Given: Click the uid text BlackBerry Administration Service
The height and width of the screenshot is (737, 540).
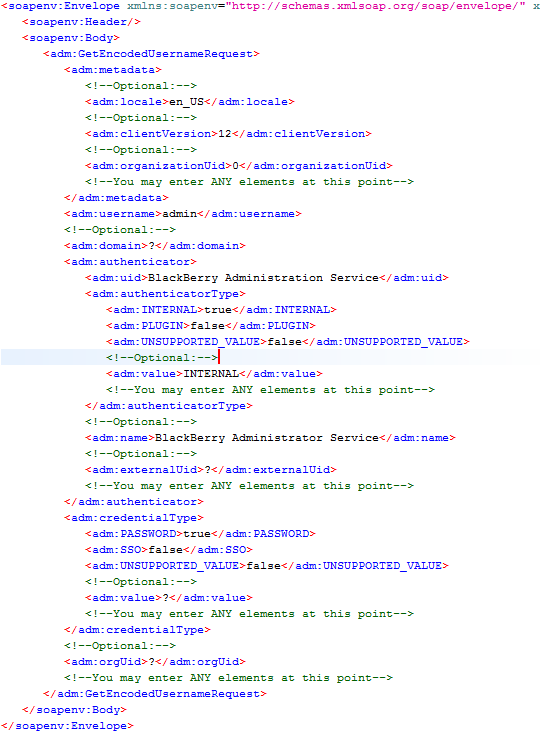Looking at the screenshot, I should pos(263,278).
